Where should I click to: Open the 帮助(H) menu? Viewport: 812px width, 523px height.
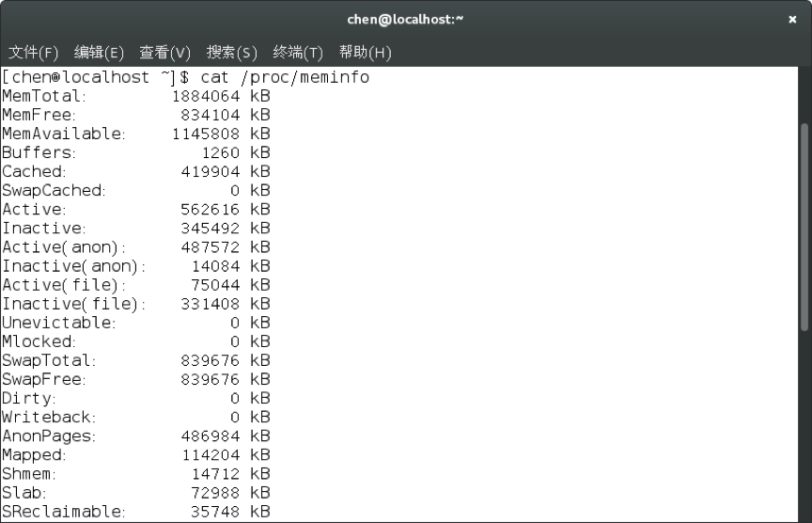click(x=365, y=52)
